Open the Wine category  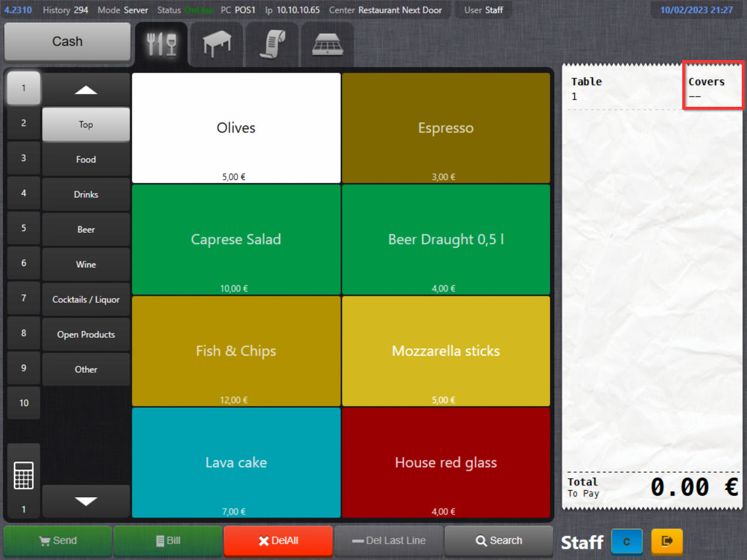click(x=86, y=265)
